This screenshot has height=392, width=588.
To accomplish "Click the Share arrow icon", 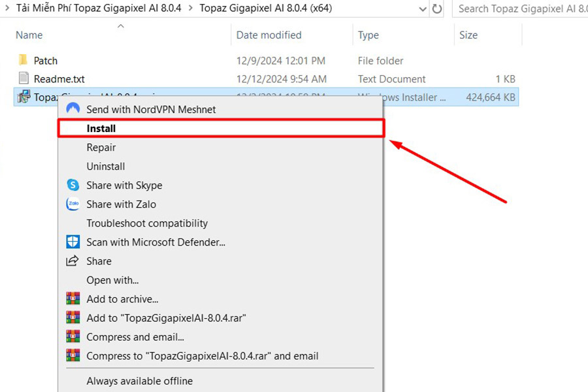I will point(73,261).
